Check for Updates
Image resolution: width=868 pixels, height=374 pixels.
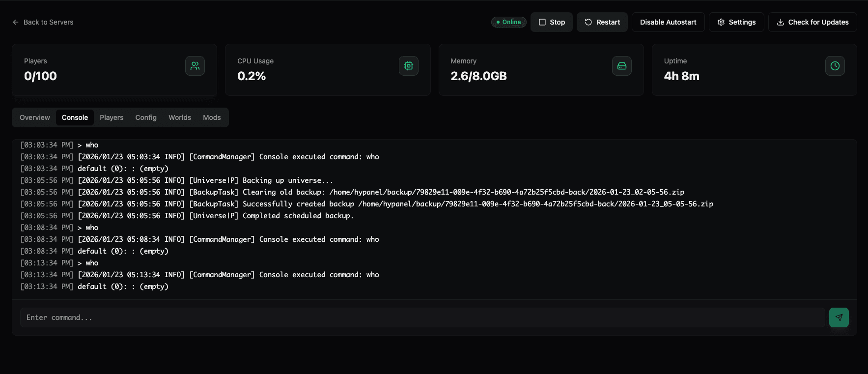812,22
